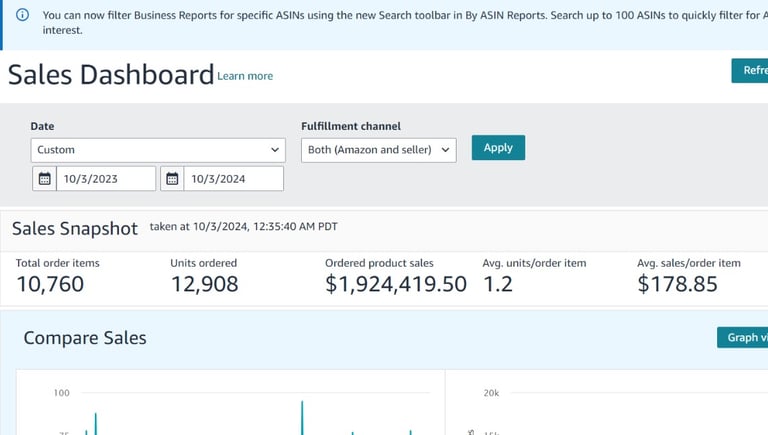The height and width of the screenshot is (435, 768).
Task: Click the tallest bar in the left chart
Action: (x=302, y=420)
